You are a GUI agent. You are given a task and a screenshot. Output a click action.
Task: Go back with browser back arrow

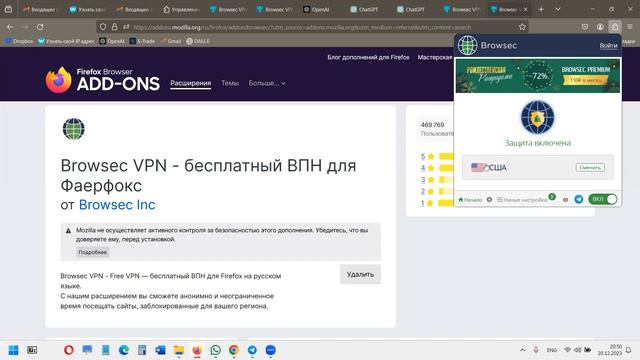tap(10, 27)
